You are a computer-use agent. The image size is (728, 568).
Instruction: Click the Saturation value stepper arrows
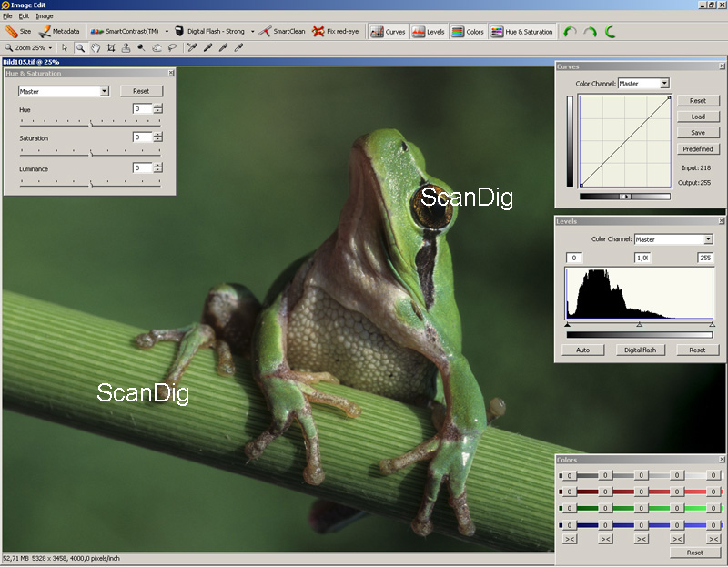(x=158, y=137)
